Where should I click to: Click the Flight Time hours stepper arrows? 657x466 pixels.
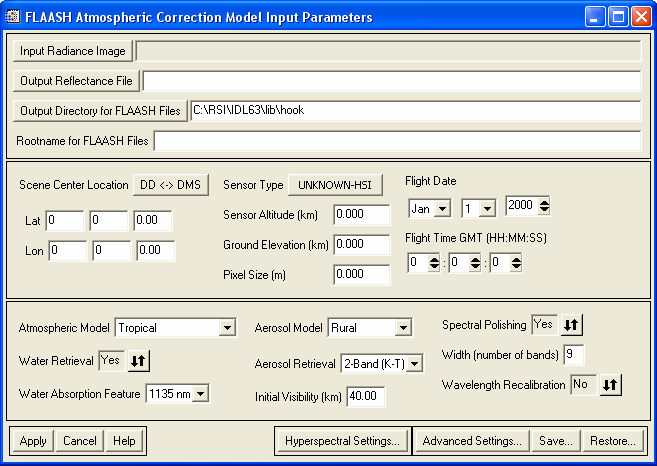point(434,263)
